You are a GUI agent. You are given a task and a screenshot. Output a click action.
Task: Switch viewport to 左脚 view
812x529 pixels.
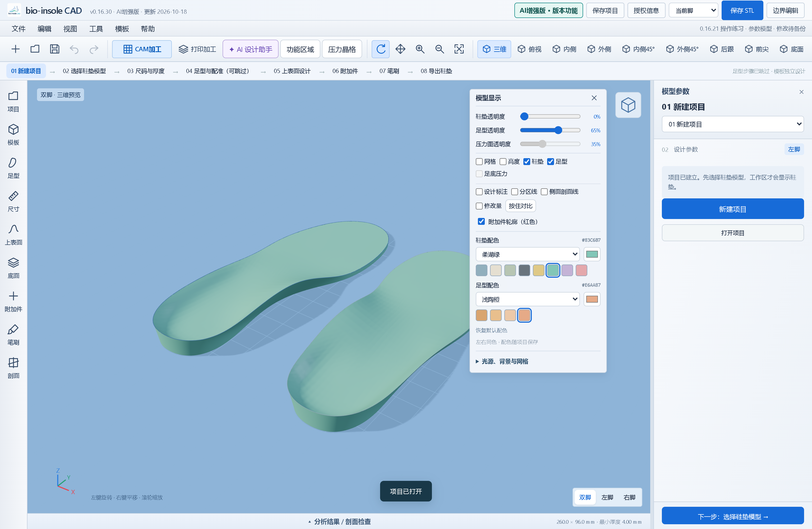pos(607,497)
